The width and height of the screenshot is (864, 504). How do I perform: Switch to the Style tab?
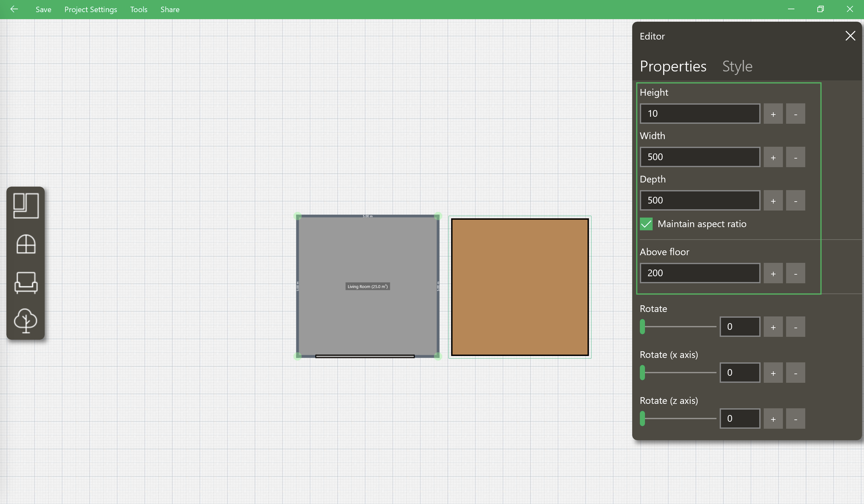click(737, 66)
